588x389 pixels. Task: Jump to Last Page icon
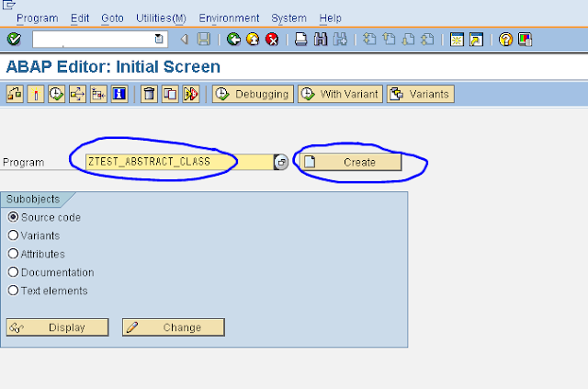pyautogui.click(x=427, y=39)
